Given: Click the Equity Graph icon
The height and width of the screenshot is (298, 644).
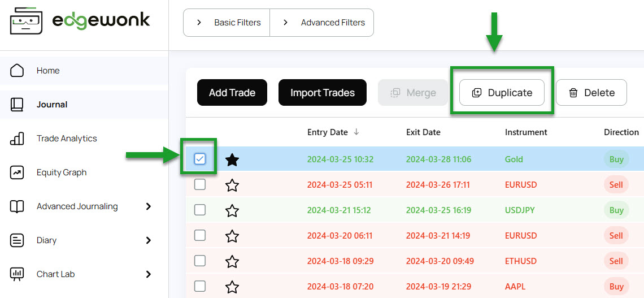Looking at the screenshot, I should (17, 172).
